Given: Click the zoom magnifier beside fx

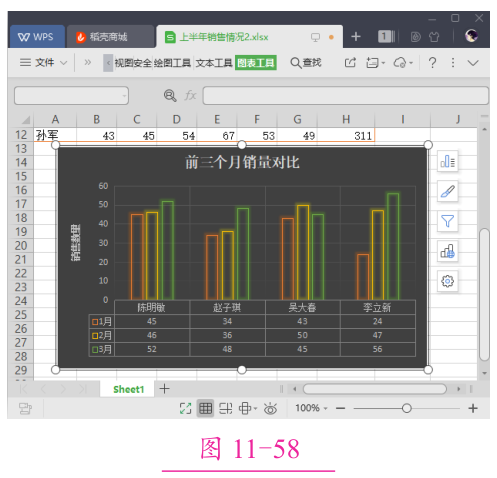Looking at the screenshot, I should pos(170,95).
